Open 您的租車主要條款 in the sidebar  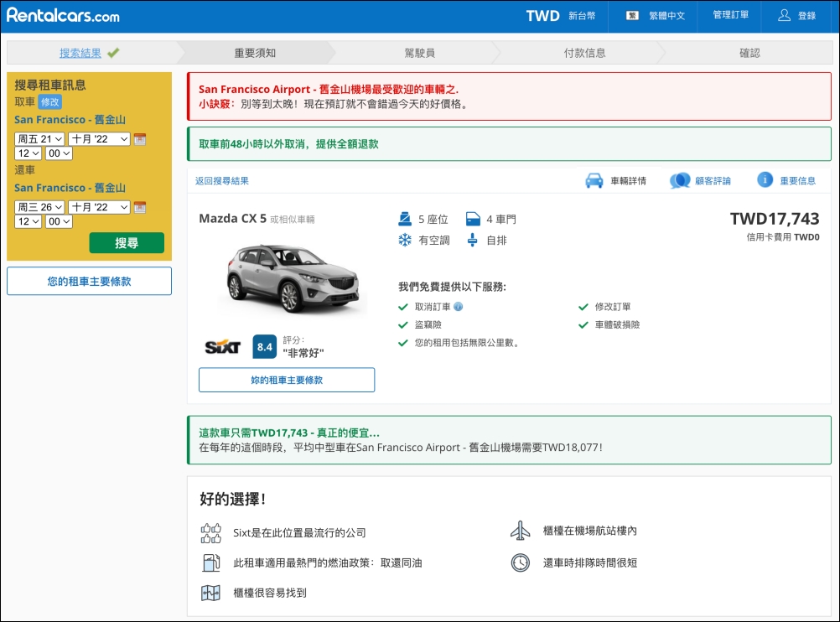click(89, 282)
